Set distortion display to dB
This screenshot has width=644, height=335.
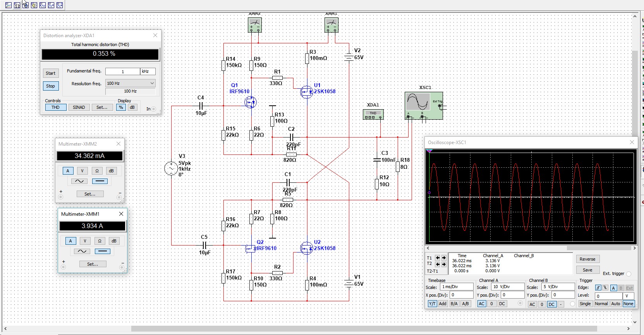tap(132, 107)
